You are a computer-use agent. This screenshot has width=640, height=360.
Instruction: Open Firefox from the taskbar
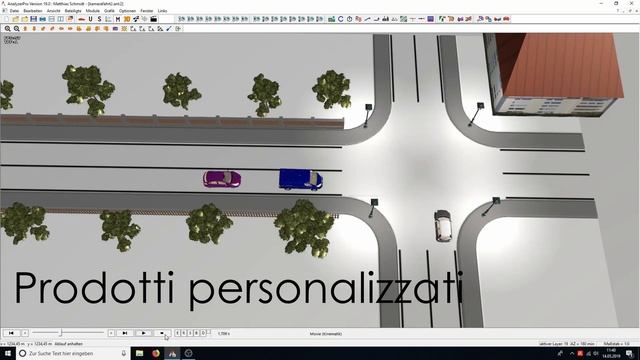point(156,353)
